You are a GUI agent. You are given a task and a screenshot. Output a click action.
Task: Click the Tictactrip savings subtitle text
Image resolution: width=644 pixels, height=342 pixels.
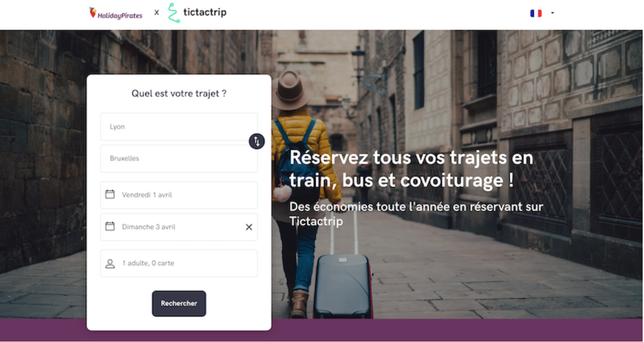[x=416, y=214]
